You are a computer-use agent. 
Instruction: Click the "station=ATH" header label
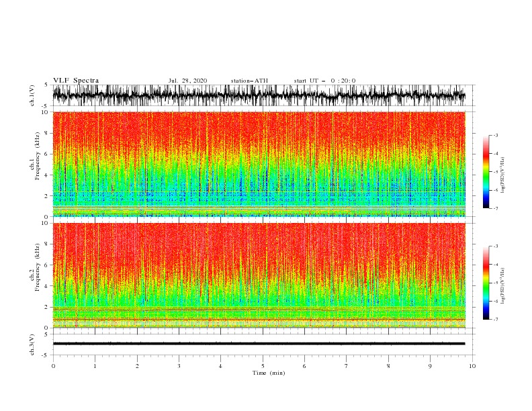point(249,81)
